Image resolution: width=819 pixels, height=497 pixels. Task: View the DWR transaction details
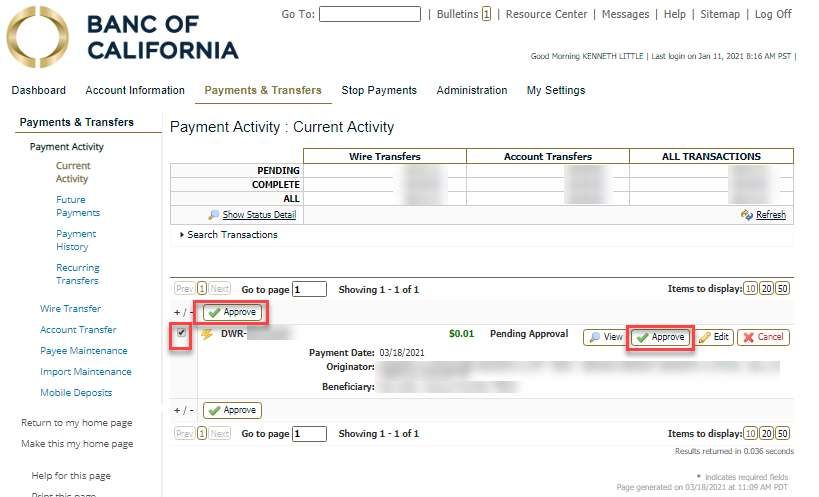606,337
